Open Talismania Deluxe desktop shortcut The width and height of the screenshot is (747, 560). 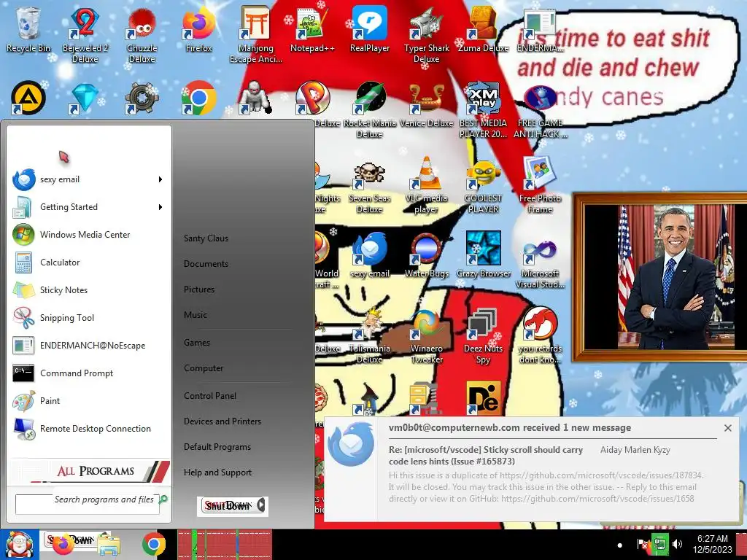[370, 335]
